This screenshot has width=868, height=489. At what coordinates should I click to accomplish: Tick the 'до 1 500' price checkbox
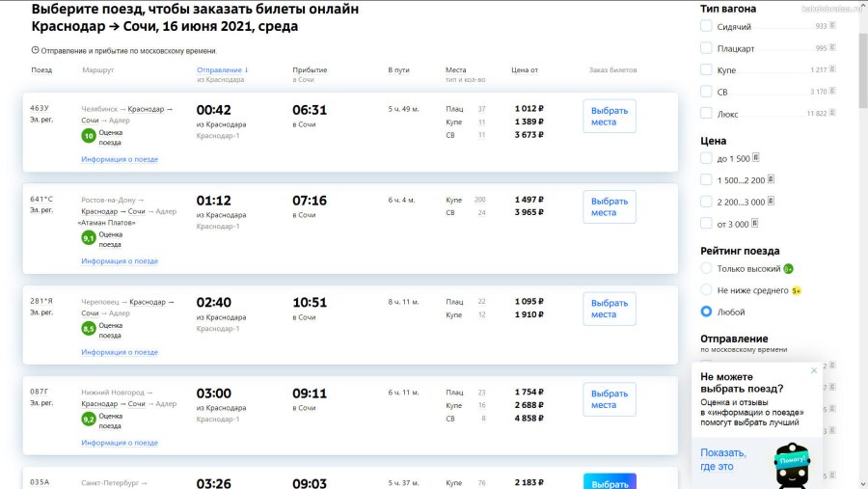pyautogui.click(x=707, y=158)
